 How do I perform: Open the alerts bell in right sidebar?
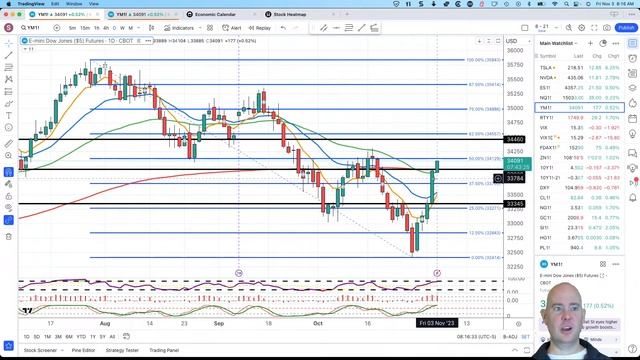click(x=633, y=198)
